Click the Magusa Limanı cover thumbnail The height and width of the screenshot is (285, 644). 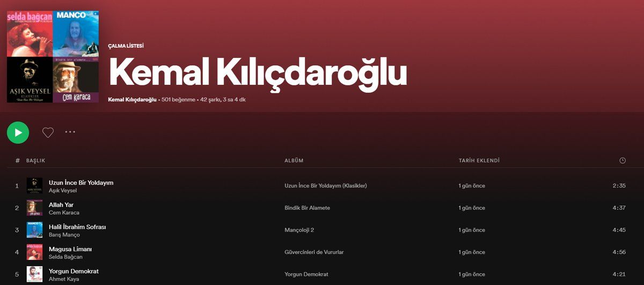tap(34, 252)
